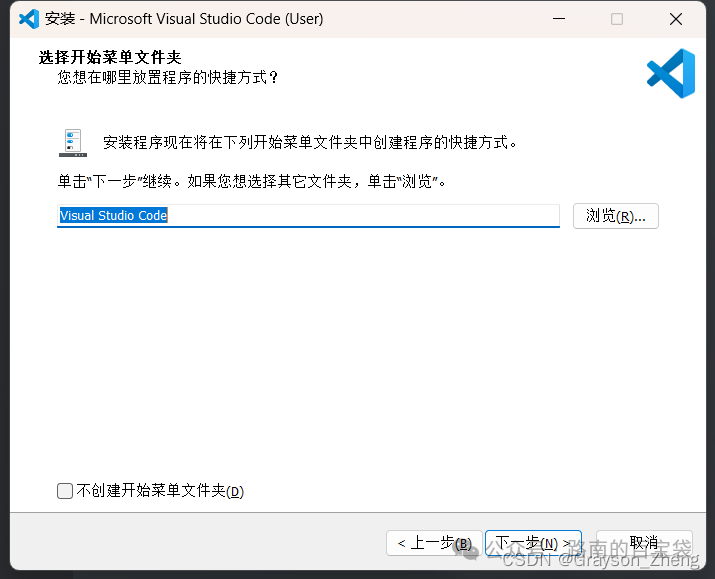
Task: Click the start menu folder shortcut icon
Action: coord(73,143)
